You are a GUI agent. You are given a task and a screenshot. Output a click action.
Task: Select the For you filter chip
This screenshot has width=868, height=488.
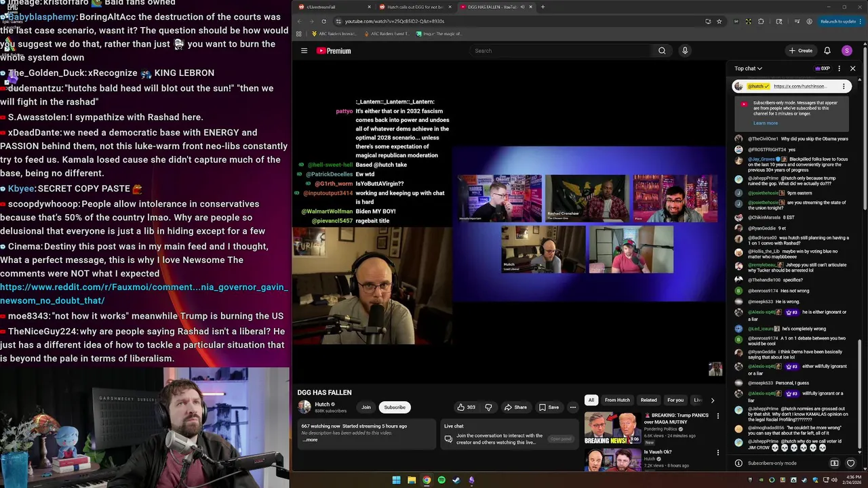(675, 400)
